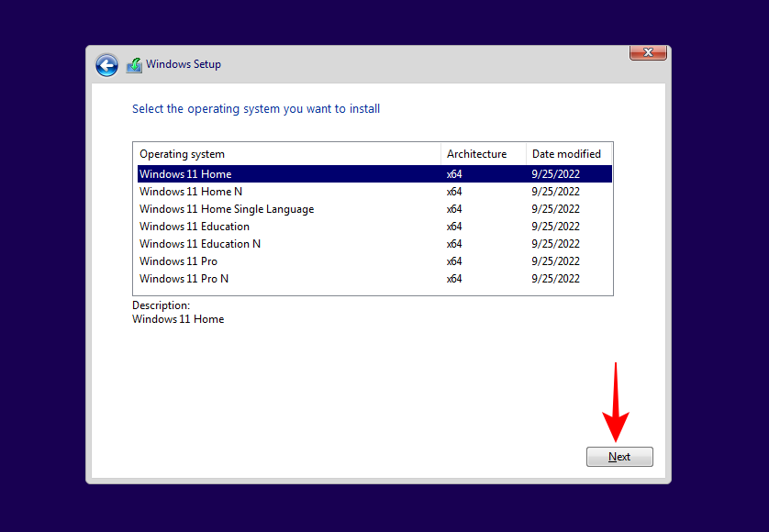Select Windows 11 Pro from the list
This screenshot has width=769, height=532.
(x=178, y=260)
